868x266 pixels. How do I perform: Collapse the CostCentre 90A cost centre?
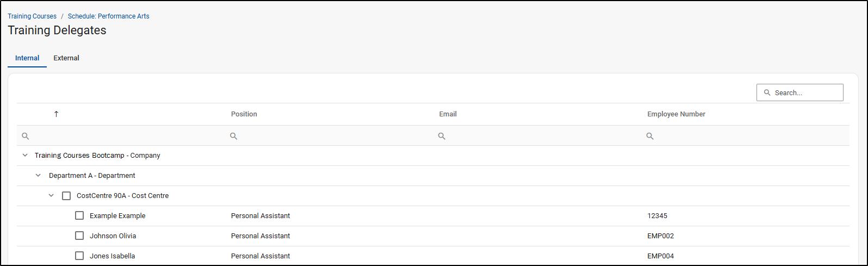click(51, 196)
